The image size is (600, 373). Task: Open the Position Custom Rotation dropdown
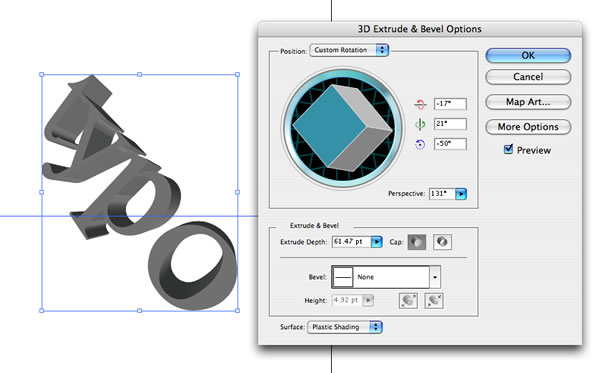pos(349,50)
